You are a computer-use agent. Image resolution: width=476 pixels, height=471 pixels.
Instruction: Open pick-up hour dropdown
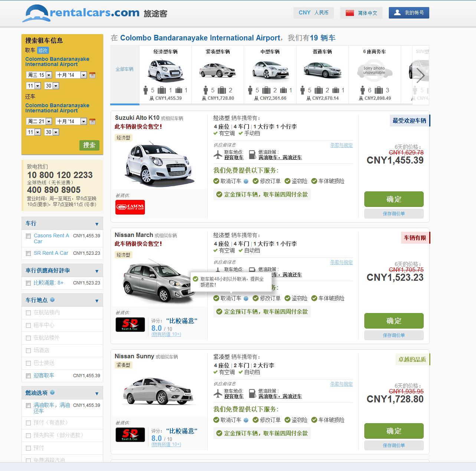pos(33,86)
